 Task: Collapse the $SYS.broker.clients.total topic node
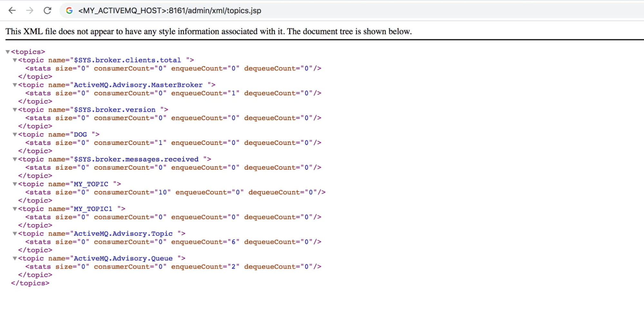pos(15,60)
